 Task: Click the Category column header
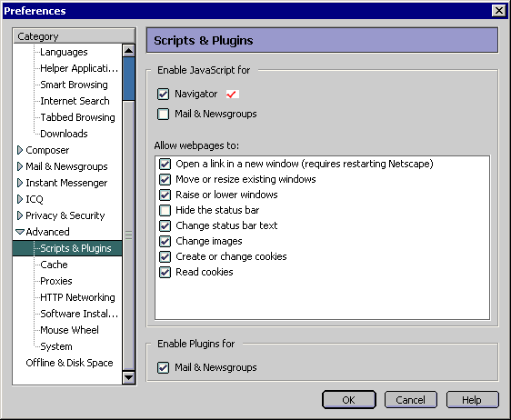tap(74, 36)
